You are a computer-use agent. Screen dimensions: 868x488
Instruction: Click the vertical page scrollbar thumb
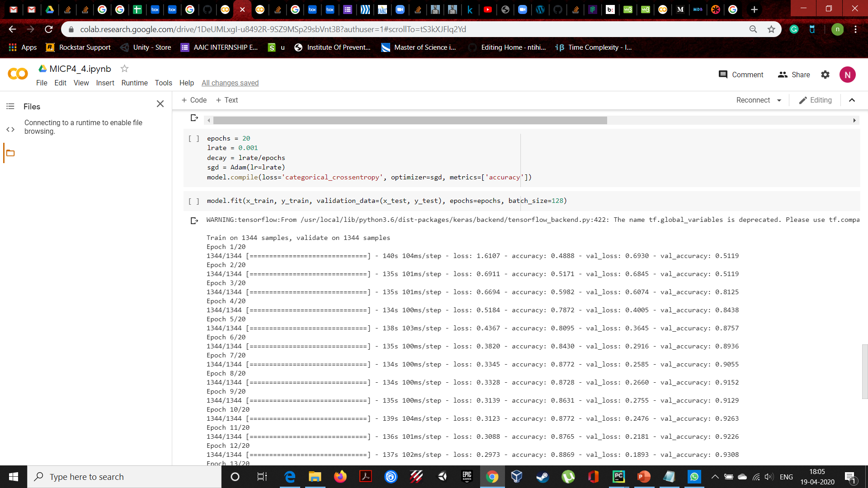coord(864,371)
